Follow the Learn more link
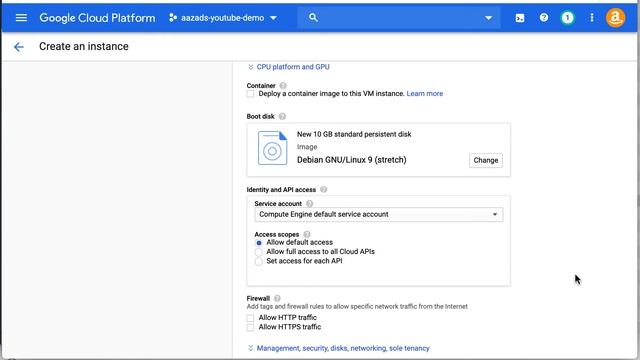 pos(424,93)
